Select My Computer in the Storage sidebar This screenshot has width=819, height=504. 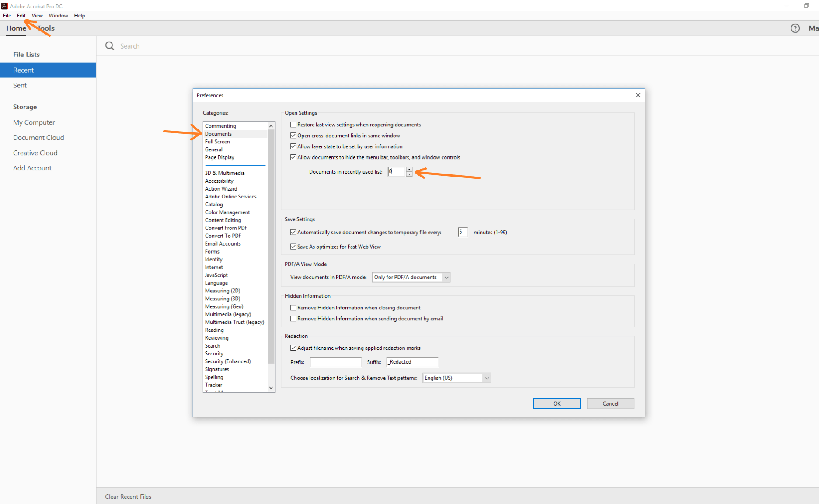pos(34,122)
